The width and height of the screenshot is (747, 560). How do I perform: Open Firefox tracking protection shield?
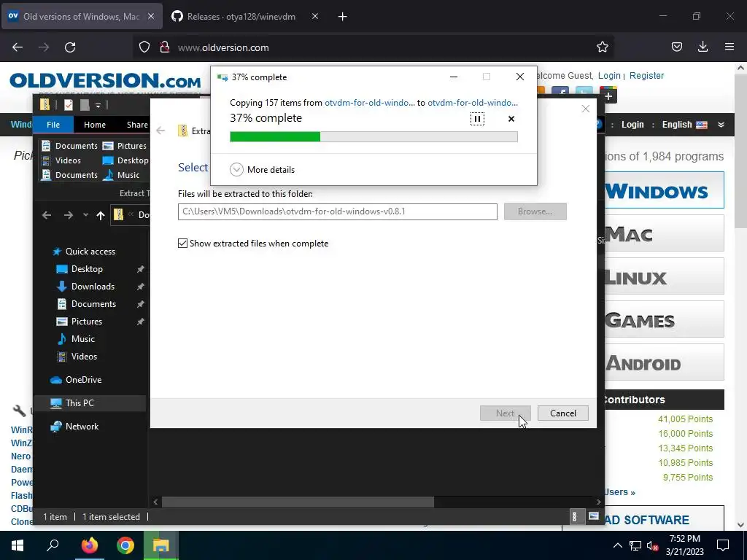click(x=144, y=47)
